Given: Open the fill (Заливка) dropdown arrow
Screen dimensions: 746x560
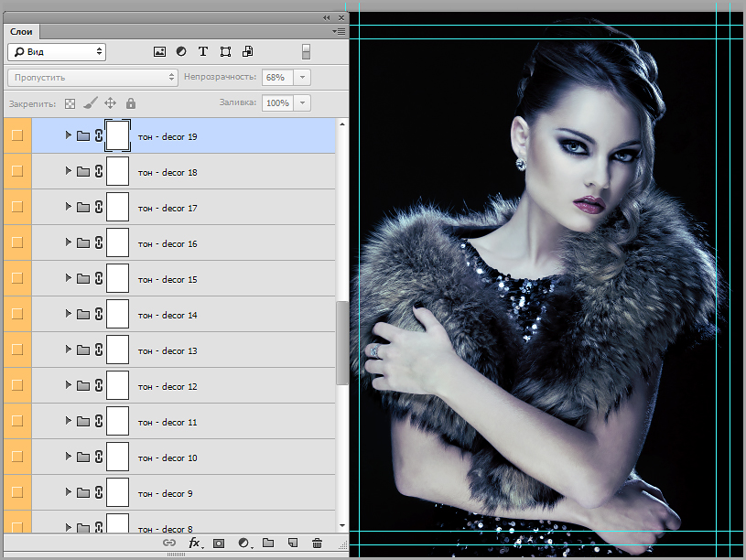Looking at the screenshot, I should pyautogui.click(x=303, y=103).
